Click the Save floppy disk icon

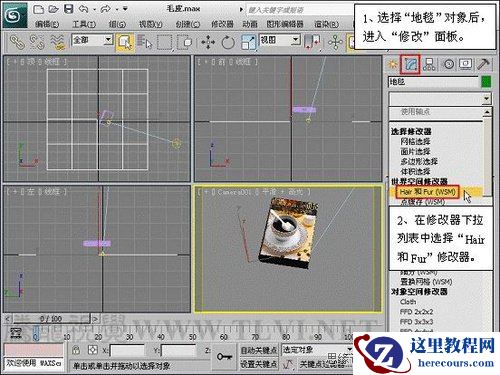(x=69, y=9)
